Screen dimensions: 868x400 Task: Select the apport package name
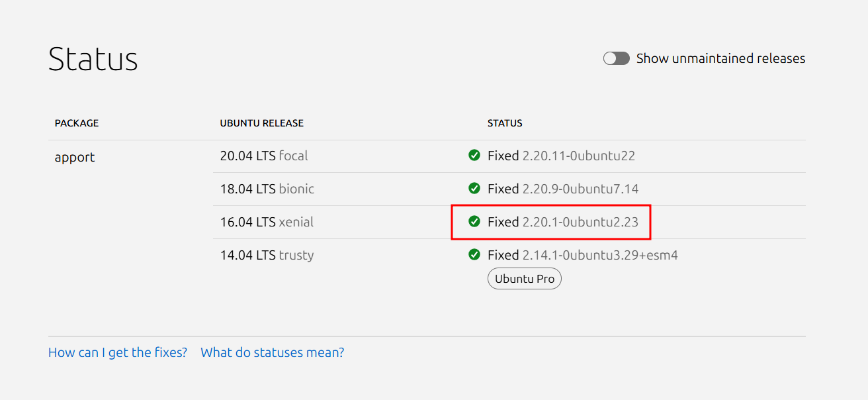(x=74, y=157)
